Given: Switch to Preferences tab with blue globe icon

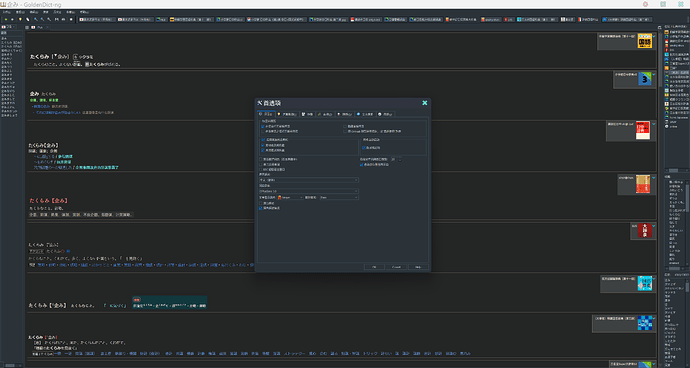Looking at the screenshot, I should [x=364, y=114].
